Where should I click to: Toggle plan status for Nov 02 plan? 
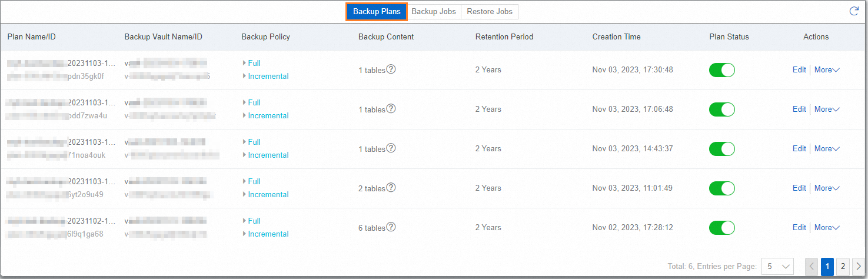(x=722, y=228)
